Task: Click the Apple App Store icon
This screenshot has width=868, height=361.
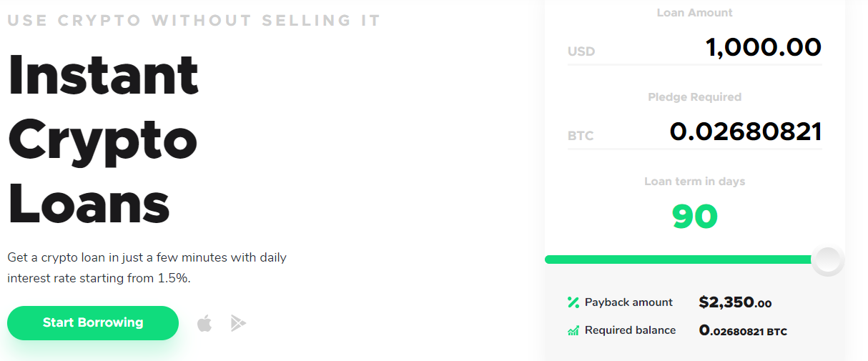Action: [204, 324]
